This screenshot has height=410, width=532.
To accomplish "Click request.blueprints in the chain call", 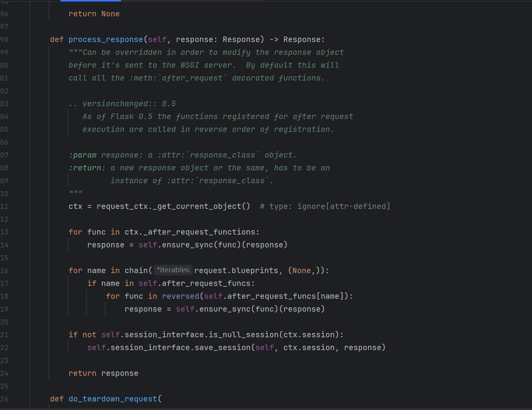I will coord(236,271).
